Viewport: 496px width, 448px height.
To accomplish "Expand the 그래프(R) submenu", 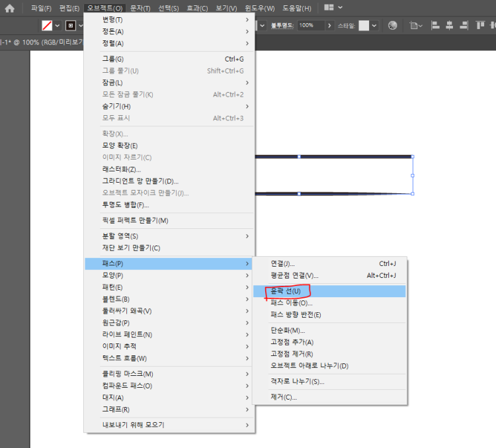I will 169,410.
